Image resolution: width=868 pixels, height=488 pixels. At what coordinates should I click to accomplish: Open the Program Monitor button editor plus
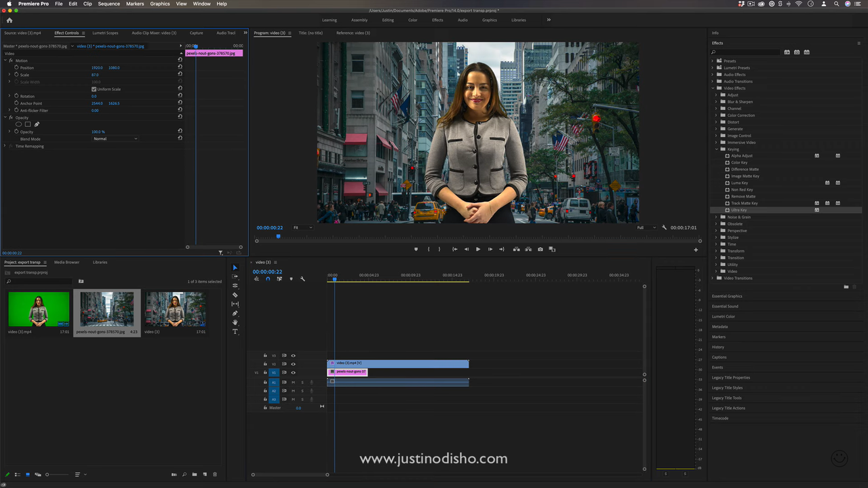(x=696, y=250)
